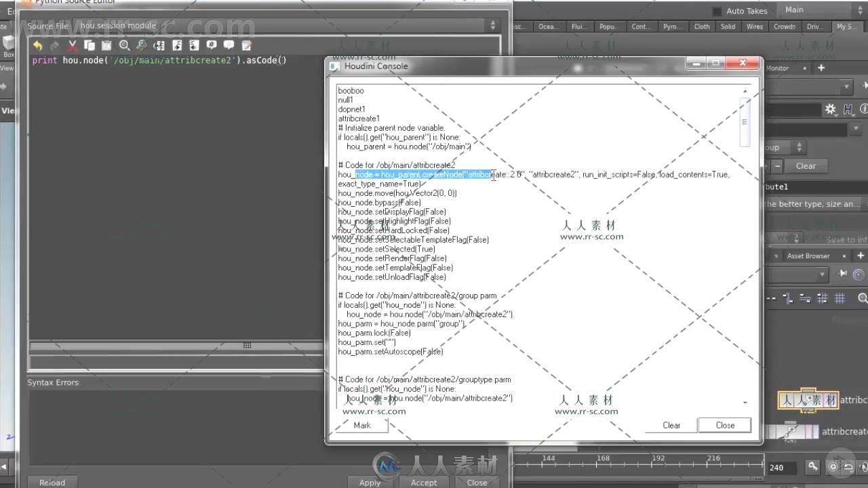
Task: Click Mark in the Houdini Console
Action: [x=362, y=425]
